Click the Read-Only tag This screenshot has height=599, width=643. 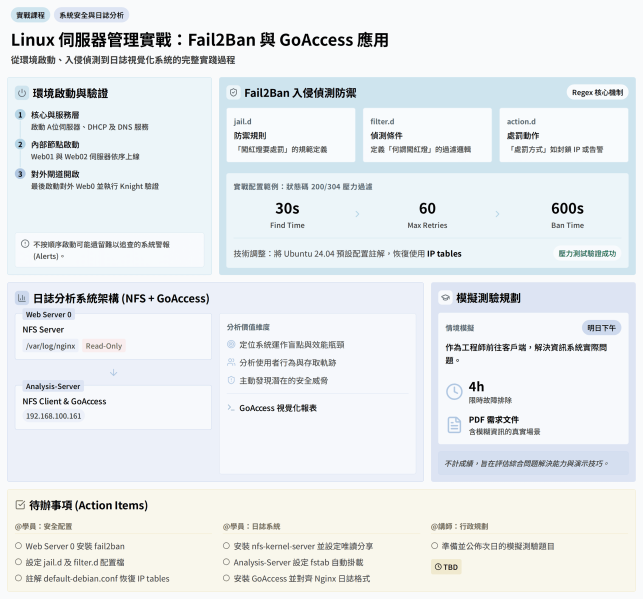[104, 346]
